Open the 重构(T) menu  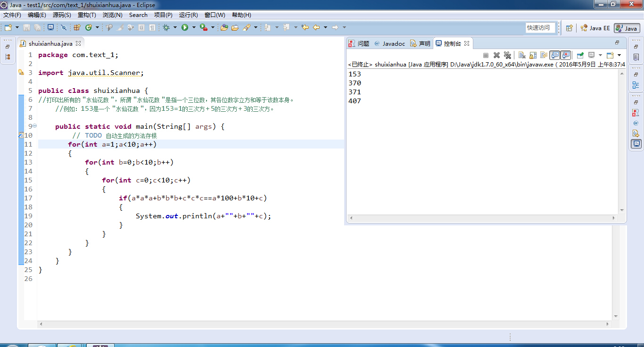click(x=87, y=15)
